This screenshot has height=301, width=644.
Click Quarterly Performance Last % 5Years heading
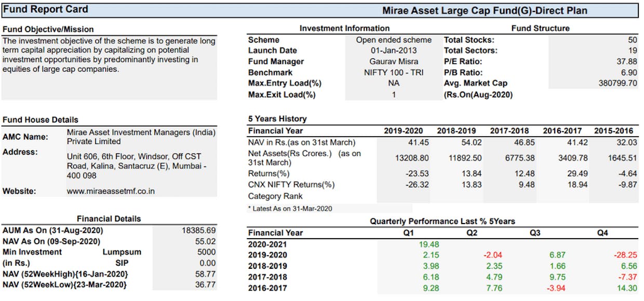coord(442,221)
